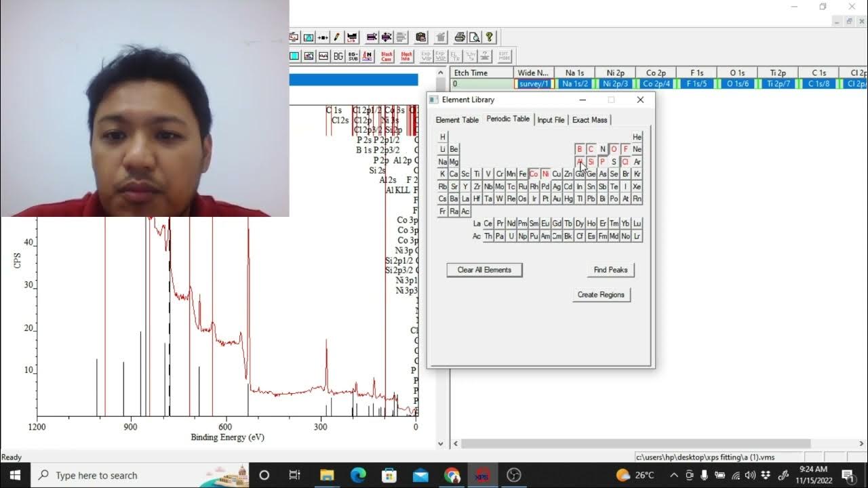Click the printer icon in toolbar
868x488 pixels.
tap(460, 37)
